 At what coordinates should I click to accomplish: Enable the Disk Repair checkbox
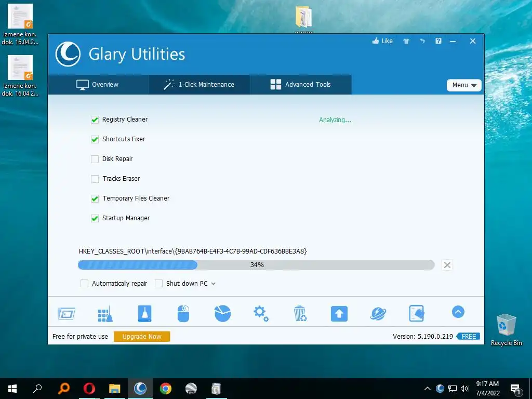(95, 159)
